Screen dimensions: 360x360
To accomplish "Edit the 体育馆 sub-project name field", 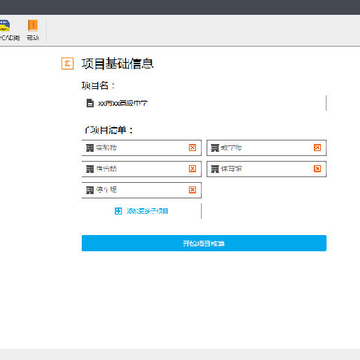I will 266,169.
